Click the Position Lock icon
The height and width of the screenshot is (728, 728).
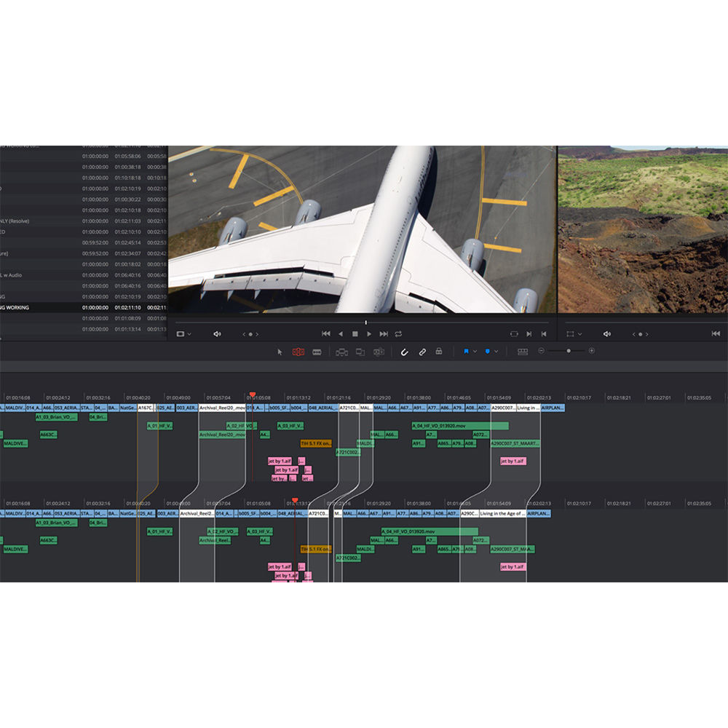[x=438, y=352]
